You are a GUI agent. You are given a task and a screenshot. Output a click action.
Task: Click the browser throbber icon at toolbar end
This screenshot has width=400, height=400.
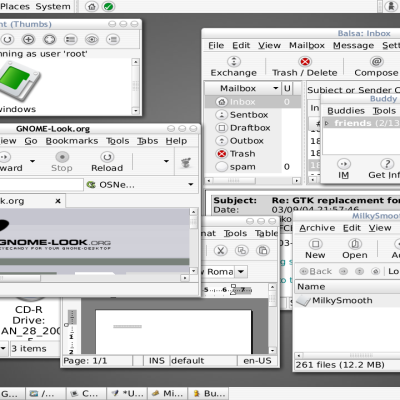(186, 163)
